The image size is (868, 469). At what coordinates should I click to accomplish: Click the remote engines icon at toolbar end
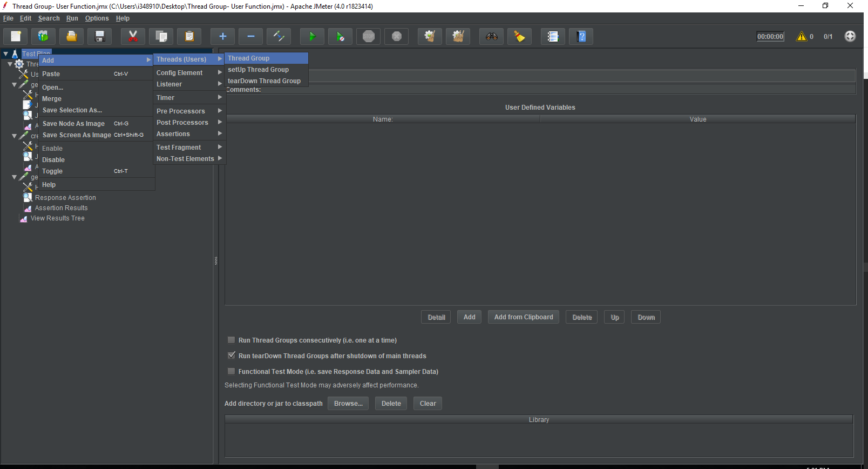(850, 36)
